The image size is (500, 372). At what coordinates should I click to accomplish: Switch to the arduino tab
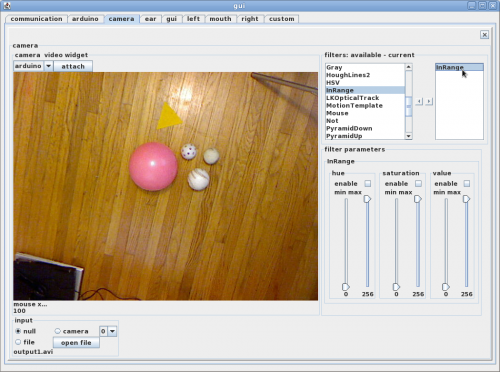pos(85,19)
